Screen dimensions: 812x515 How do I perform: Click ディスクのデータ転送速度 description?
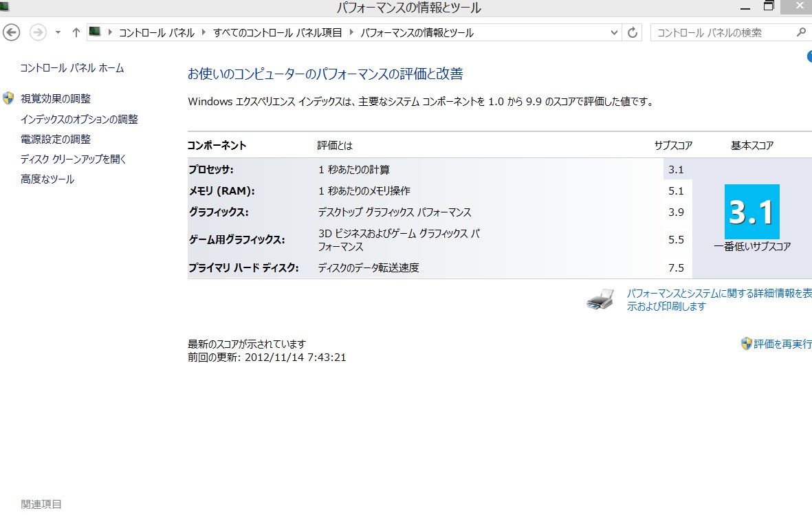(x=369, y=268)
